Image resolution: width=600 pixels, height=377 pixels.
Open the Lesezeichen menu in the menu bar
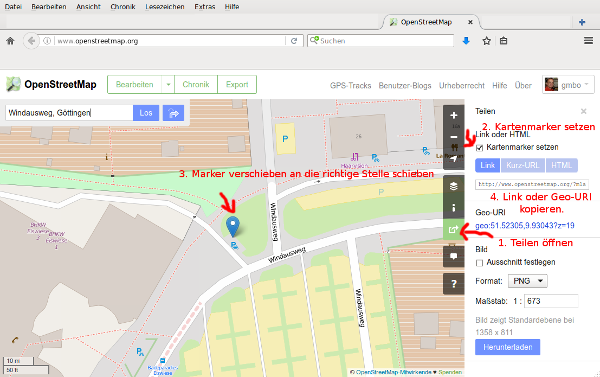[x=165, y=7]
